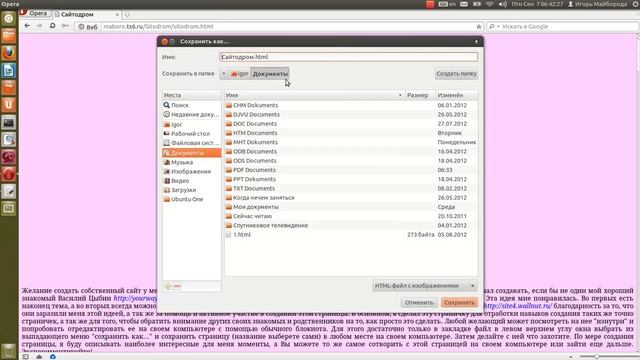
Task: Open the mail indicator in the top panel
Action: pyautogui.click(x=464, y=4)
